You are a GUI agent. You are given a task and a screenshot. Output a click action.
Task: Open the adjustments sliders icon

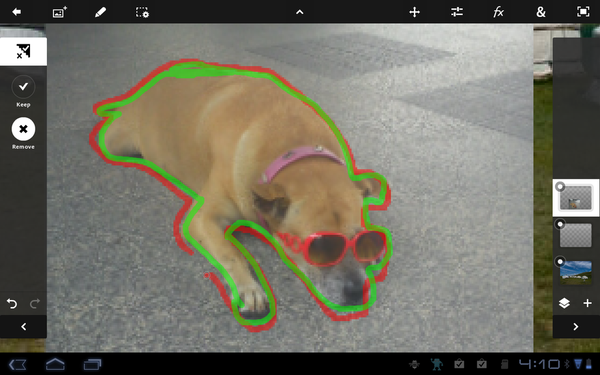[457, 12]
